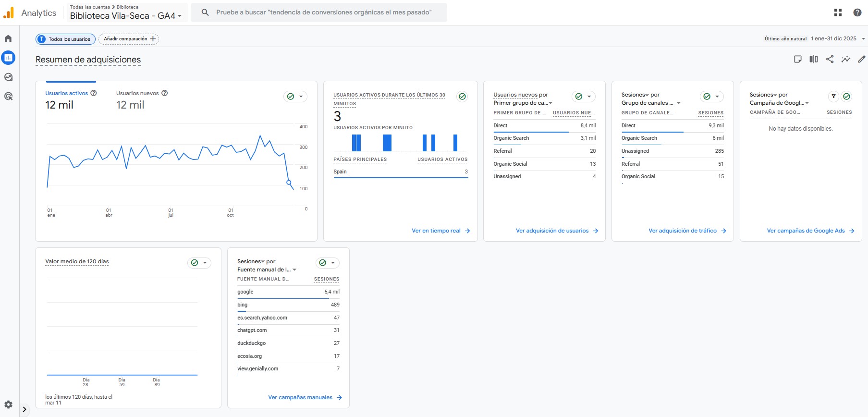Screen dimensions: 868x417
Task: Click Añadir comparación button
Action: (129, 39)
